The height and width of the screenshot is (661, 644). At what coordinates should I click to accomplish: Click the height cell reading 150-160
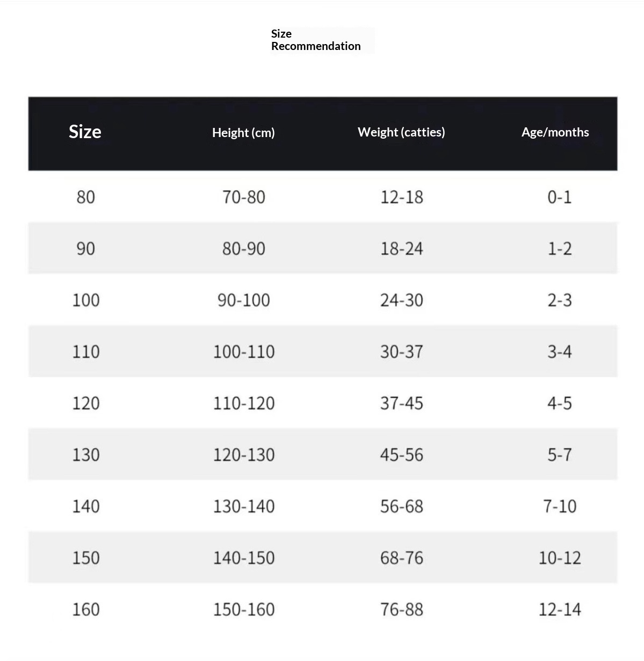pyautogui.click(x=244, y=610)
